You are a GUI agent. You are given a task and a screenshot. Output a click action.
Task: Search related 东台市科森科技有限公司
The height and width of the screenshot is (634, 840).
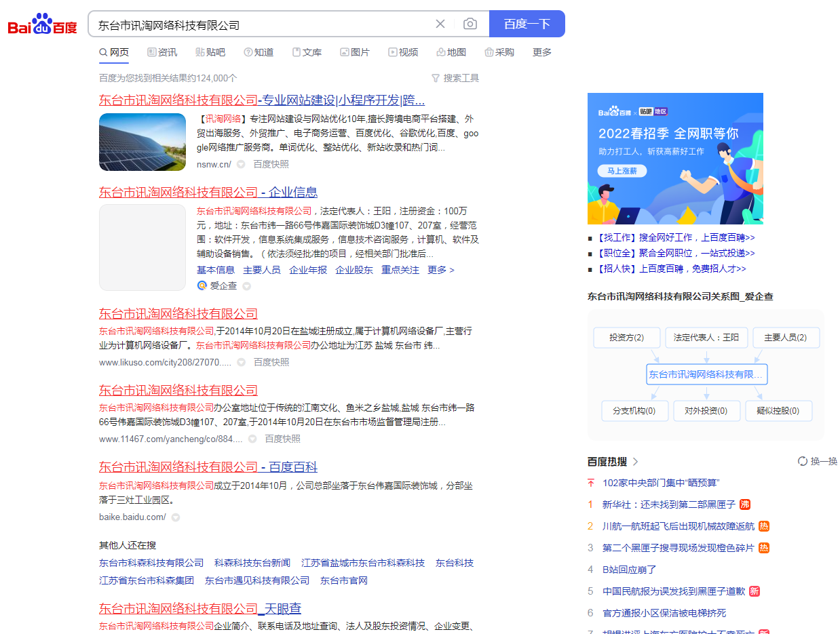151,563
